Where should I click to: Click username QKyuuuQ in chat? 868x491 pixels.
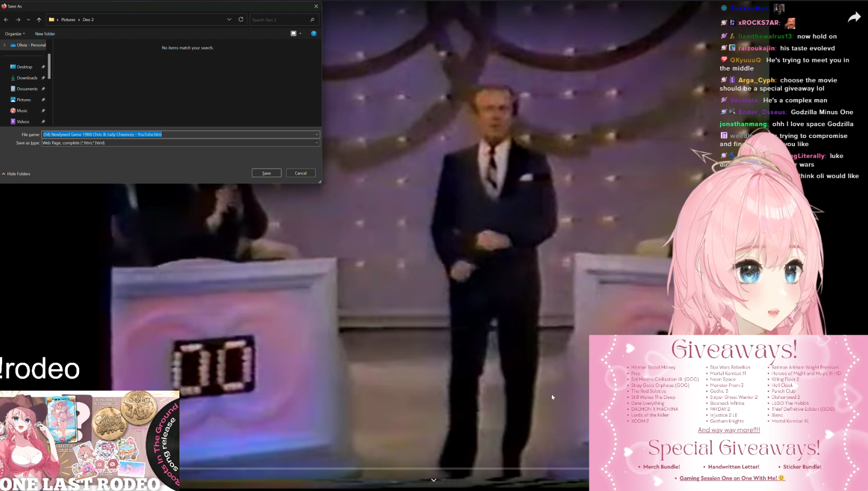pos(746,60)
